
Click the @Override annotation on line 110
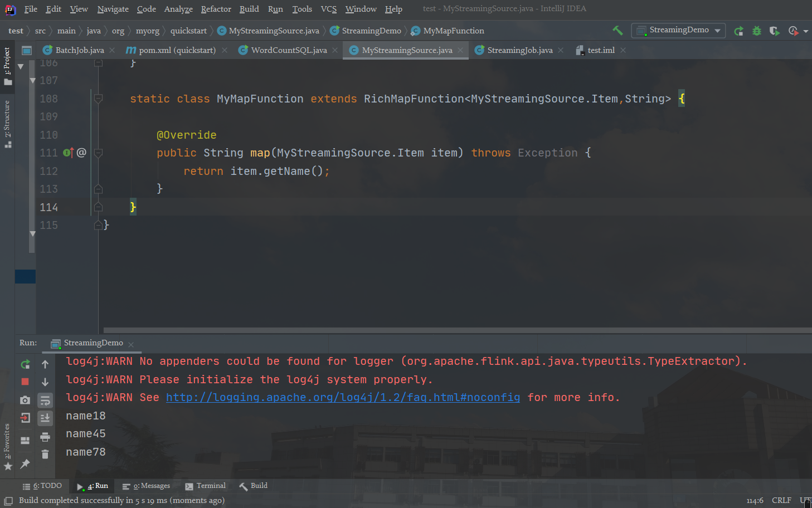point(186,135)
